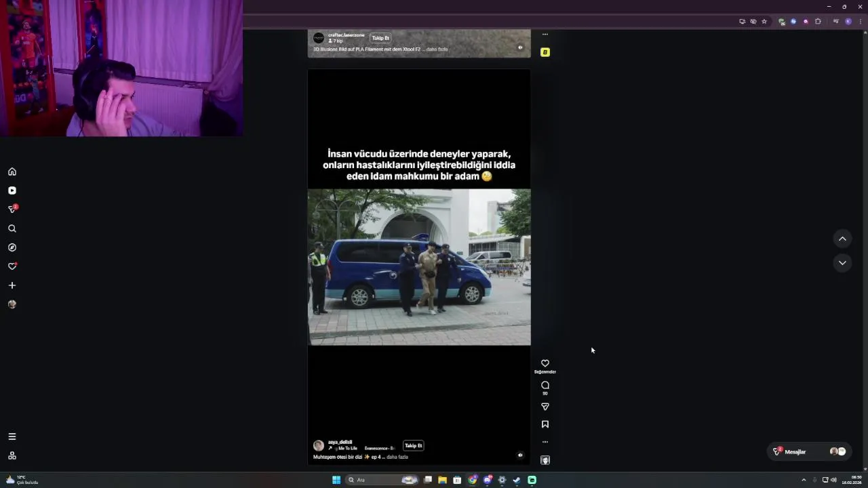Open the Reels icon in the sidebar

[12, 190]
